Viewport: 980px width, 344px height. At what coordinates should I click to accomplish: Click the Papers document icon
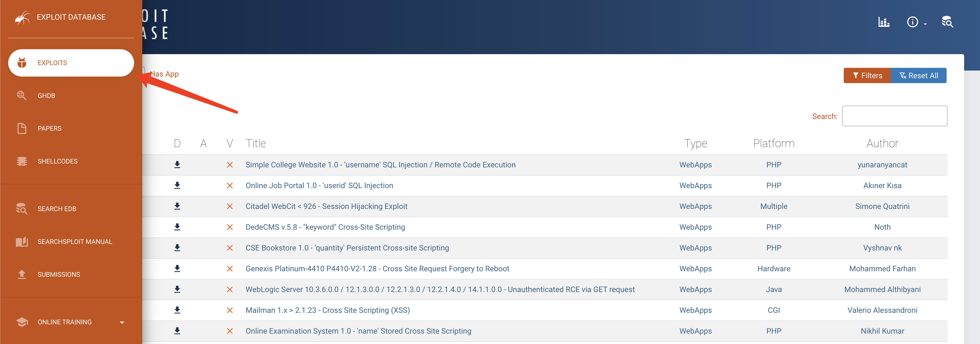coord(22,129)
